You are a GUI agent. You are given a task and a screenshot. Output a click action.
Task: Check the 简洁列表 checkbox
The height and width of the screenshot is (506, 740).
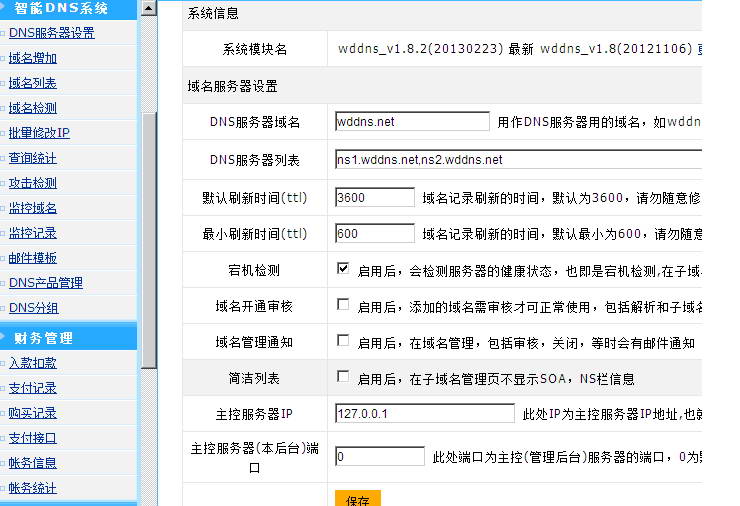(x=343, y=377)
